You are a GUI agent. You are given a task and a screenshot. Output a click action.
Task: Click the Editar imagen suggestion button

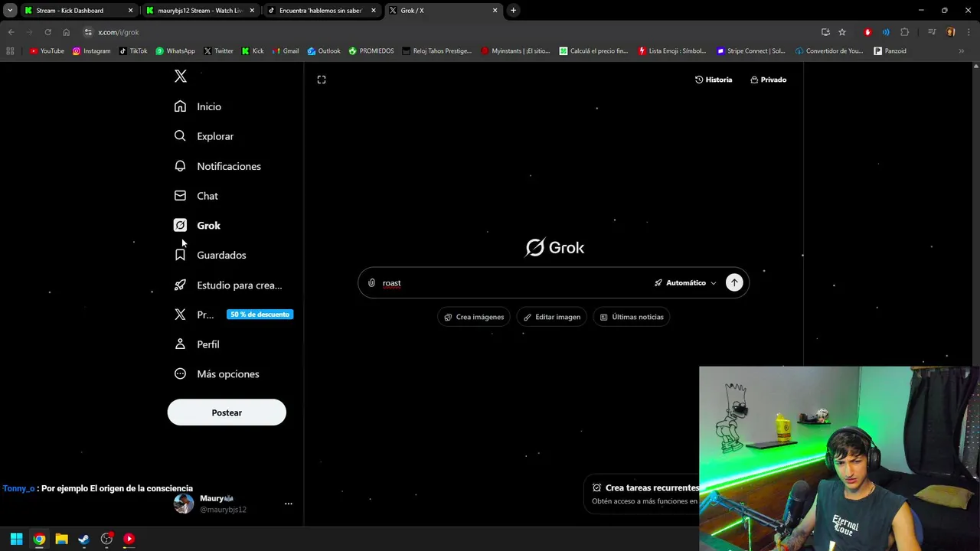552,317
